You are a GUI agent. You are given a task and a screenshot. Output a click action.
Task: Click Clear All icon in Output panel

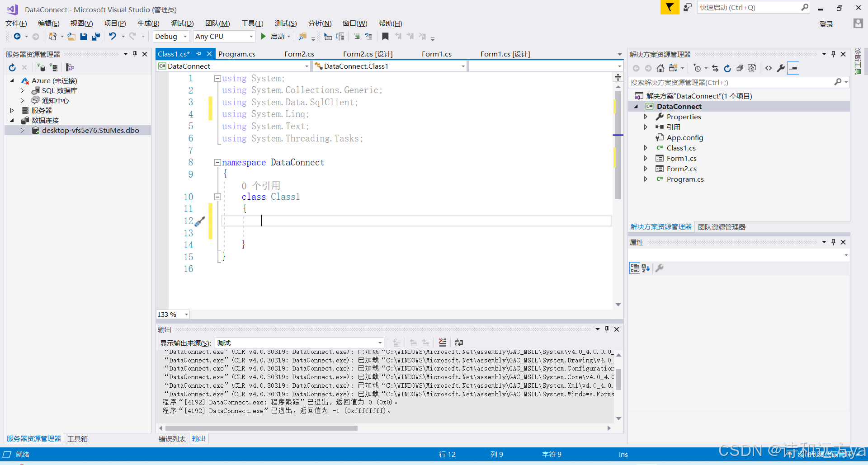443,343
